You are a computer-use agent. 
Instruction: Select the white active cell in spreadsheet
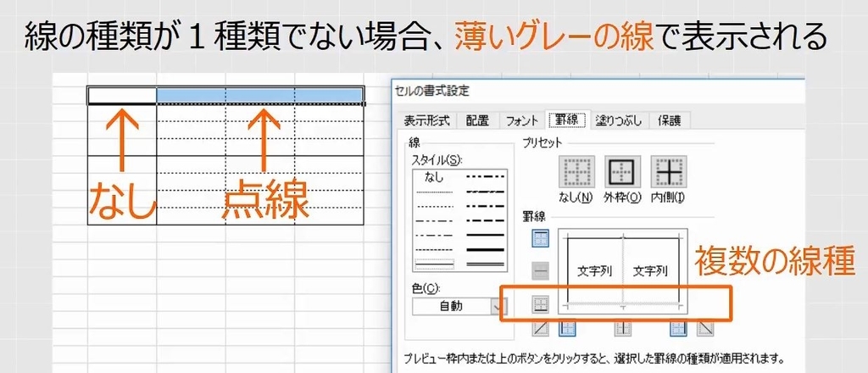122,95
